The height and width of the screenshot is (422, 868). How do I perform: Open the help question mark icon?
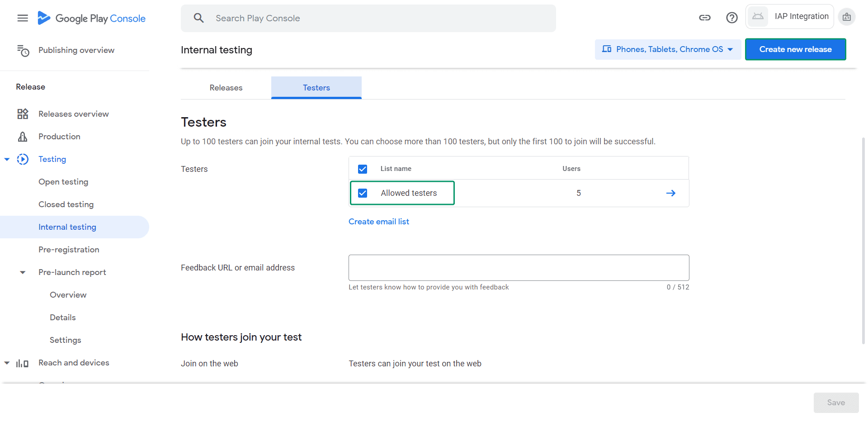pos(731,18)
